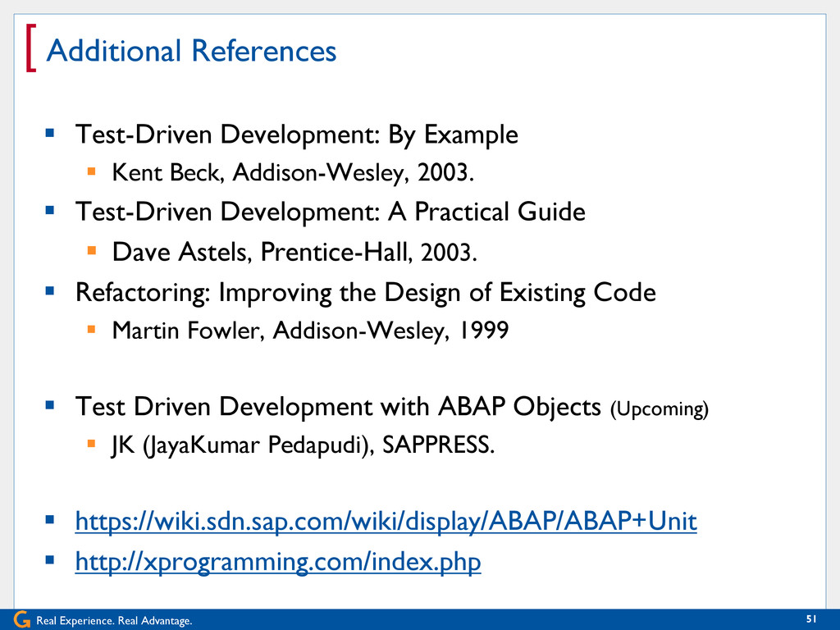840x630 pixels.
Task: Select 'Test Driven Development with ABAP Objects' line
Action: (x=338, y=407)
